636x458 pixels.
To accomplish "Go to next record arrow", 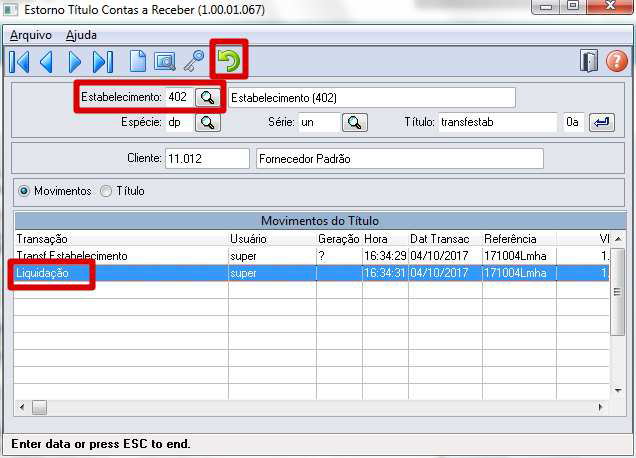I will 74,62.
